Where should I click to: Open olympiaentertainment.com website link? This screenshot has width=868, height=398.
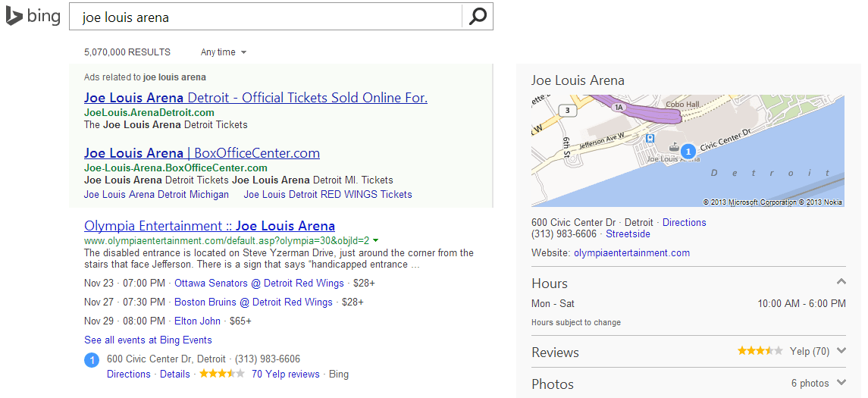tap(631, 253)
